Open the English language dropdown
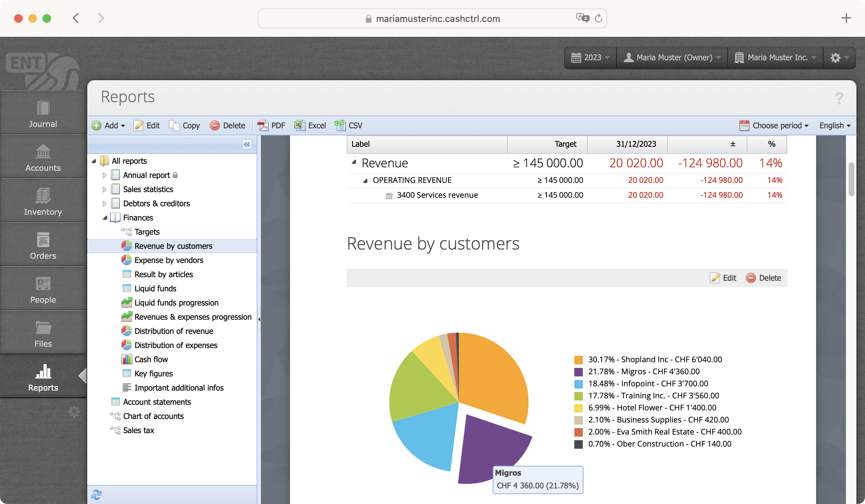 [x=835, y=125]
